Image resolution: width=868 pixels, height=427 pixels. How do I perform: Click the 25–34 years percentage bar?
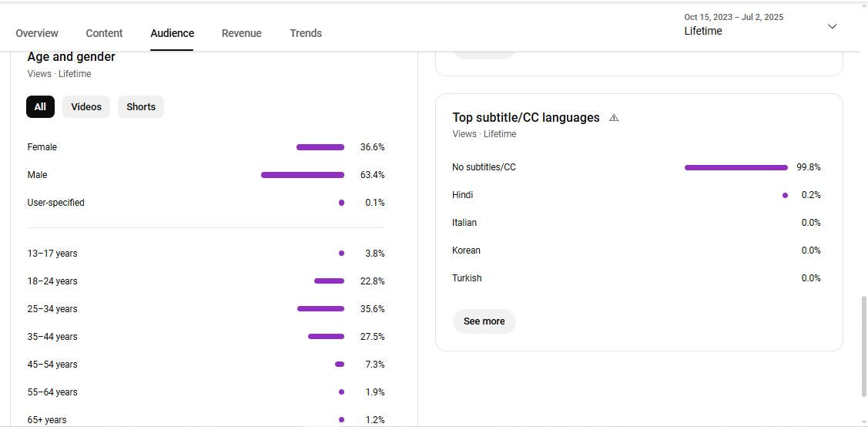pos(320,309)
